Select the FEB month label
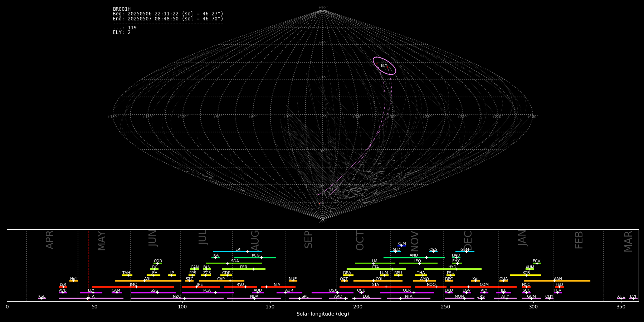Image resolution: width=644 pixels, height=322 pixels. click(x=579, y=240)
